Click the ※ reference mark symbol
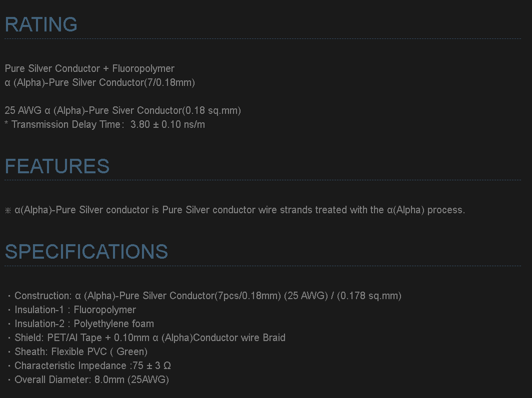Screen dimensions: 532x398 pyautogui.click(x=8, y=210)
